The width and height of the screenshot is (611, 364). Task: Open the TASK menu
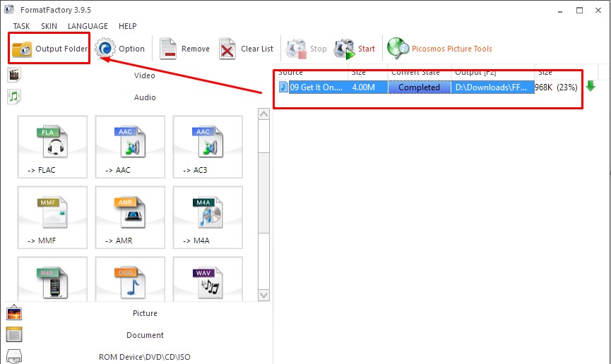click(21, 26)
